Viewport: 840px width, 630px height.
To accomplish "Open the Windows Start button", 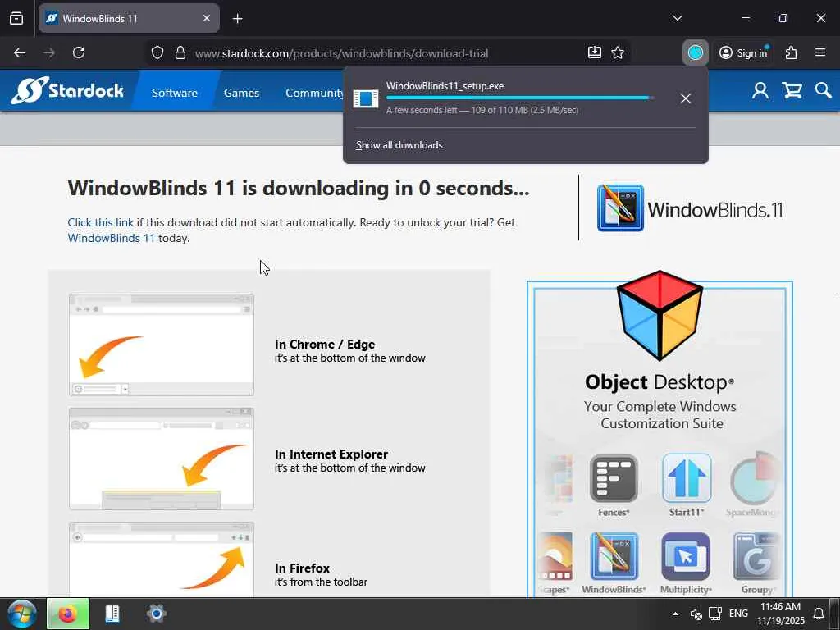I will (x=22, y=614).
